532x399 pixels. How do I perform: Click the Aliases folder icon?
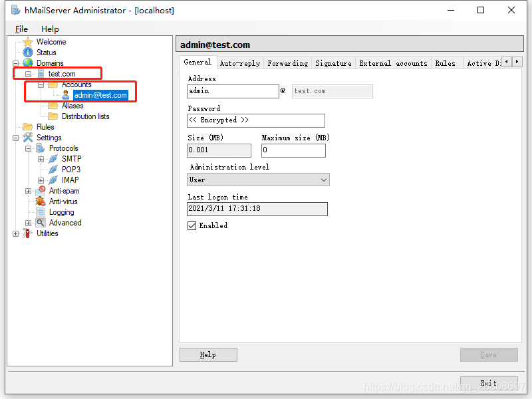[x=53, y=106]
